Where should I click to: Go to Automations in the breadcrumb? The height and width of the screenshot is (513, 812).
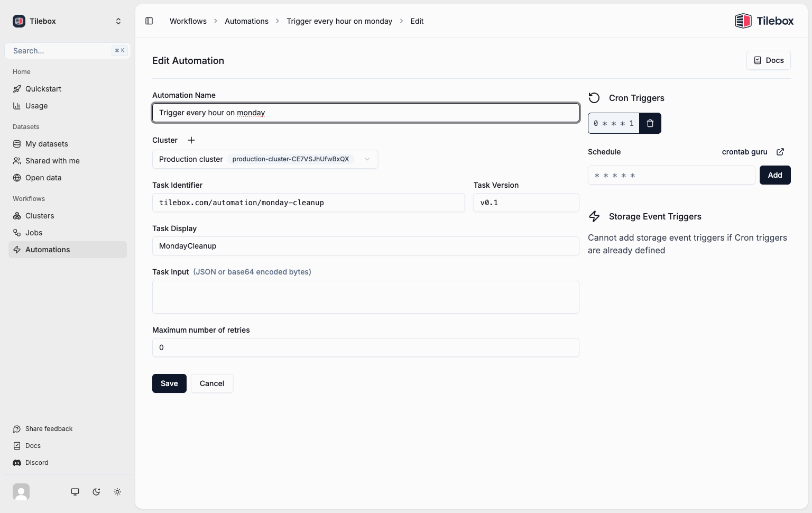pyautogui.click(x=246, y=21)
